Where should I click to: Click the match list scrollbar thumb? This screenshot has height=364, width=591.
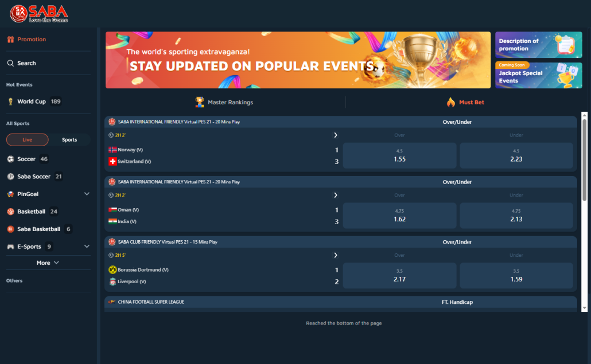point(584,160)
